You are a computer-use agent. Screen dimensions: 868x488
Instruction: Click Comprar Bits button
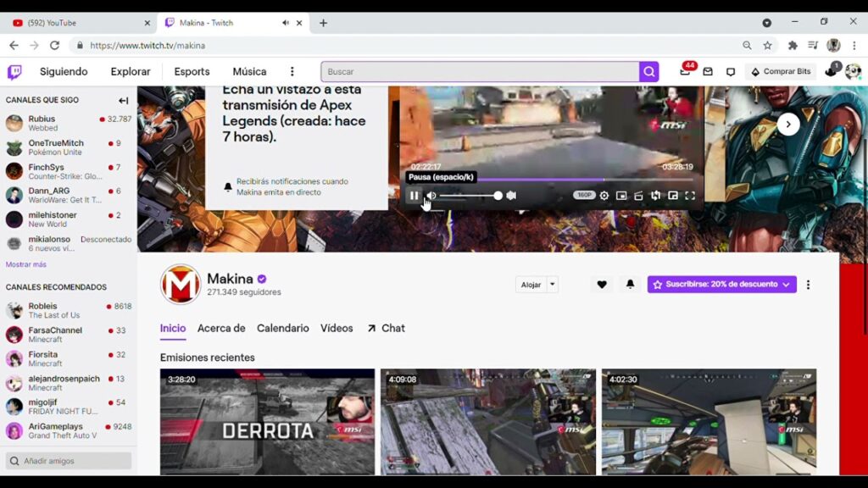[781, 71]
